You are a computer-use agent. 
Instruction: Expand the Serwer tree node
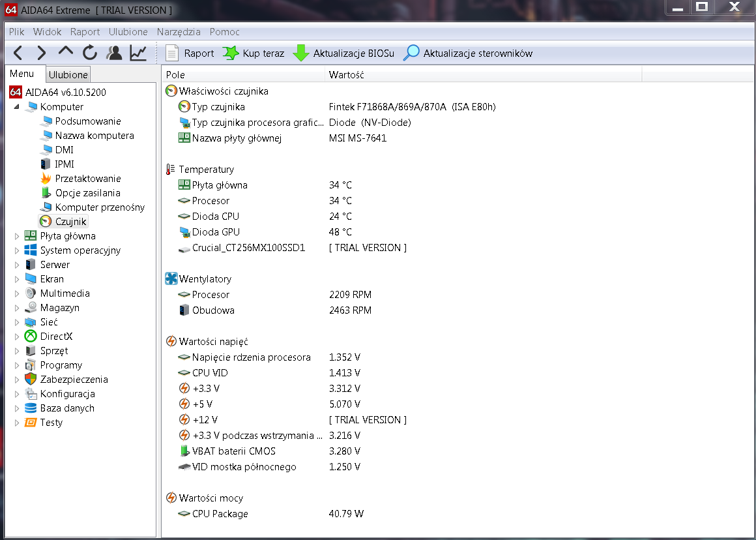click(16, 264)
